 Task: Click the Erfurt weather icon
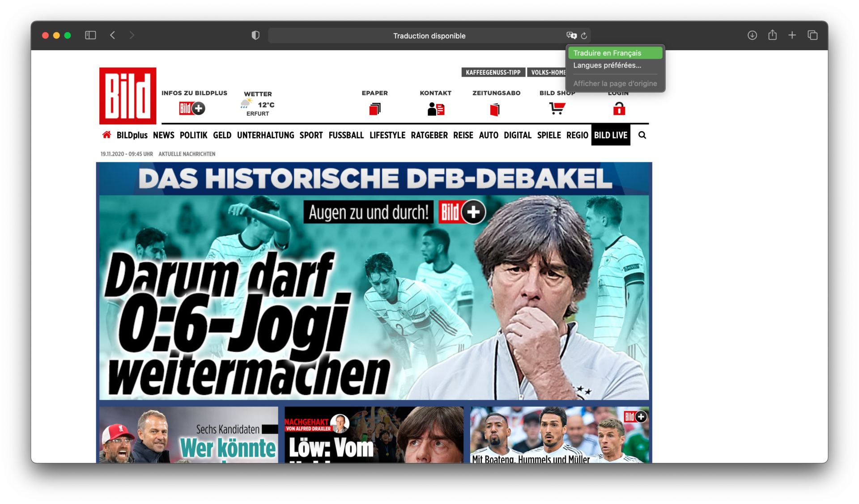[x=246, y=104]
